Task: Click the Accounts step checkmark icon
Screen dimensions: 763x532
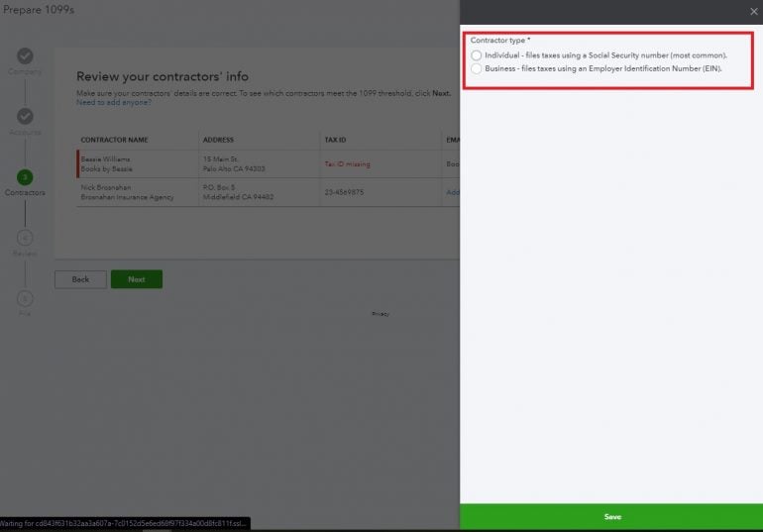Action: (25, 117)
